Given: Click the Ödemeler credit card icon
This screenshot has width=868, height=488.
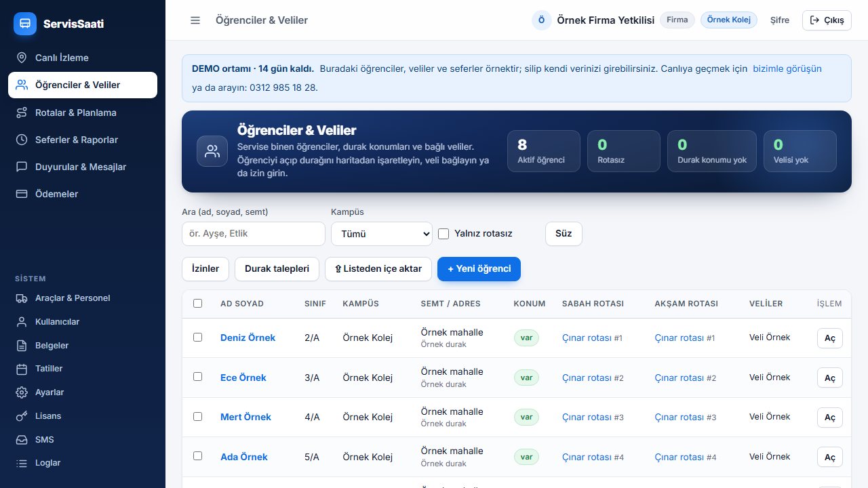Looking at the screenshot, I should pyautogui.click(x=22, y=194).
